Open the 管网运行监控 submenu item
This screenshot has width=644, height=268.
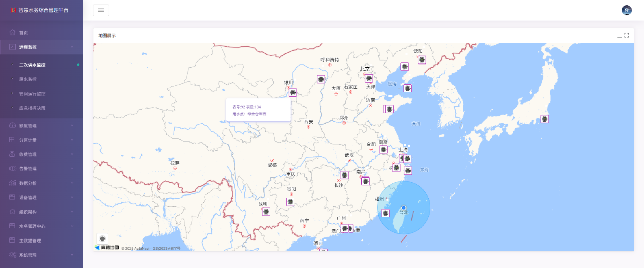coord(32,94)
